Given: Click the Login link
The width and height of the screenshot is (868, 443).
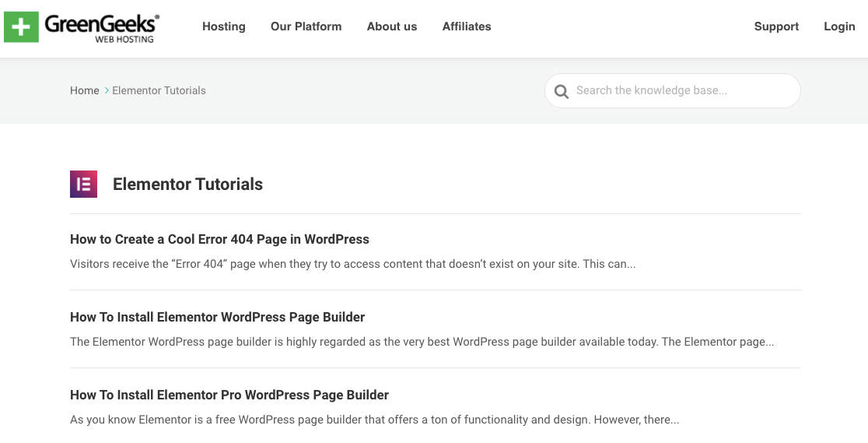Looking at the screenshot, I should point(839,26).
